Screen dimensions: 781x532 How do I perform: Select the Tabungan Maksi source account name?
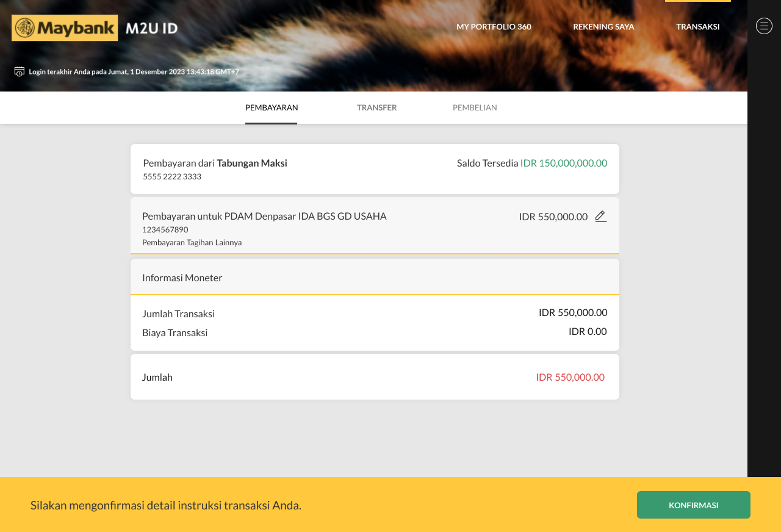pos(252,163)
